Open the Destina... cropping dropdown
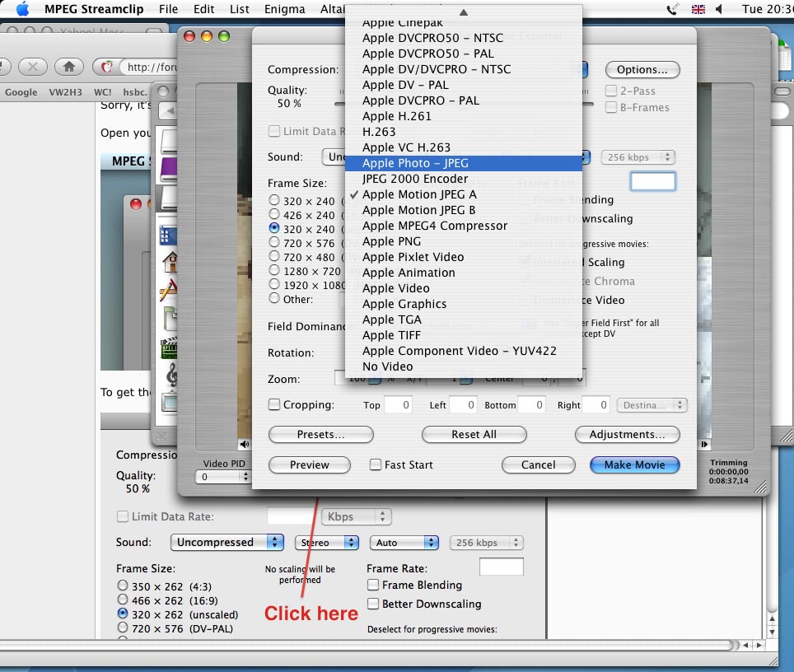794x672 pixels. [x=652, y=404]
